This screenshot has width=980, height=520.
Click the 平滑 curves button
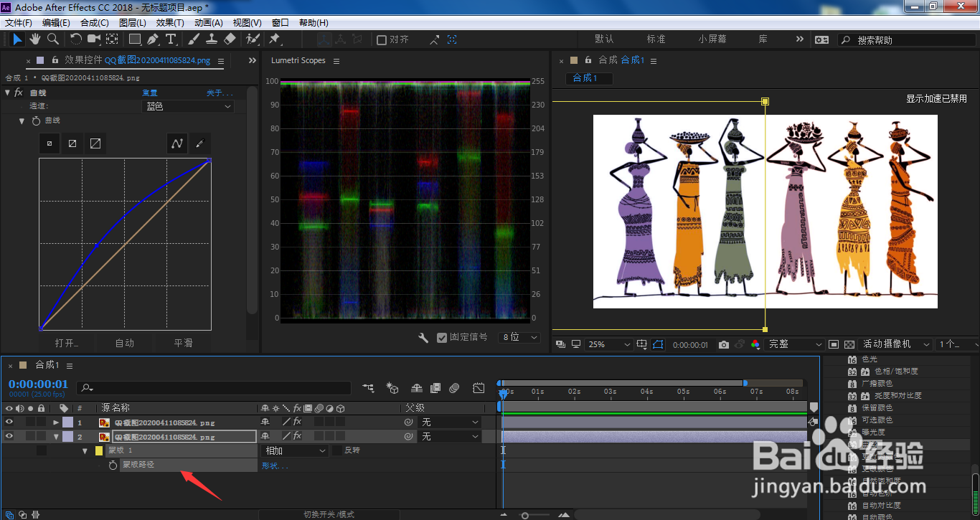click(x=184, y=343)
